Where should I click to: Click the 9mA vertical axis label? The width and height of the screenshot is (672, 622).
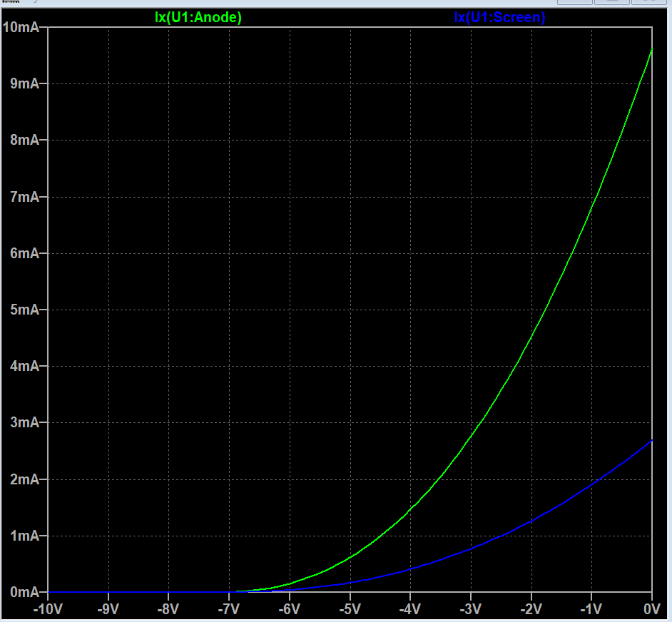tap(25, 83)
